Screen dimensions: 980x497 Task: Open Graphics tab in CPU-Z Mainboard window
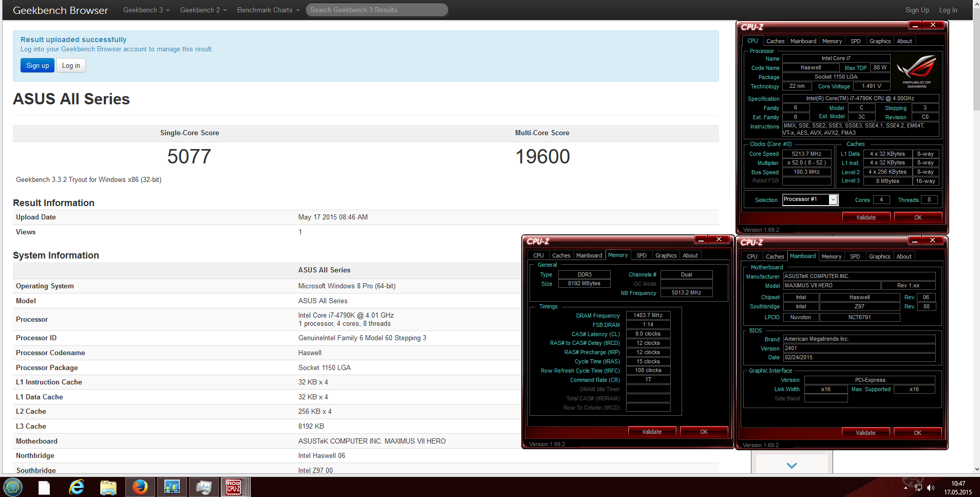880,256
